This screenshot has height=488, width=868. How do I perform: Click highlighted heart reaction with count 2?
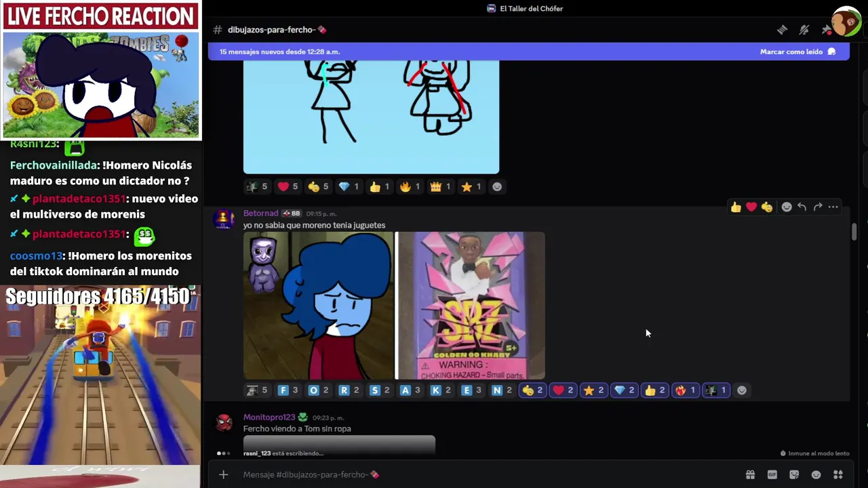(563, 390)
